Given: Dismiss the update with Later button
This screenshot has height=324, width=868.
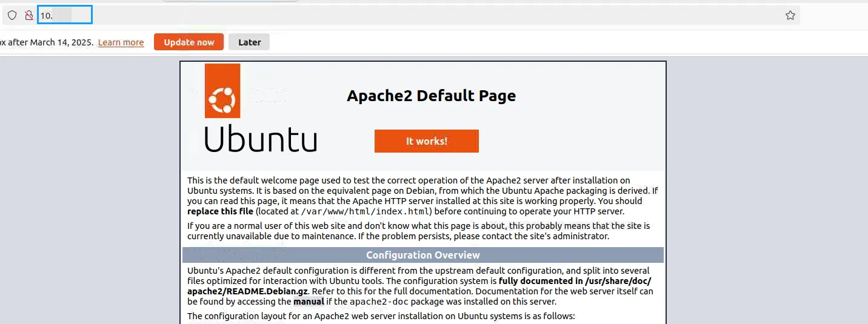Looking at the screenshot, I should [249, 42].
